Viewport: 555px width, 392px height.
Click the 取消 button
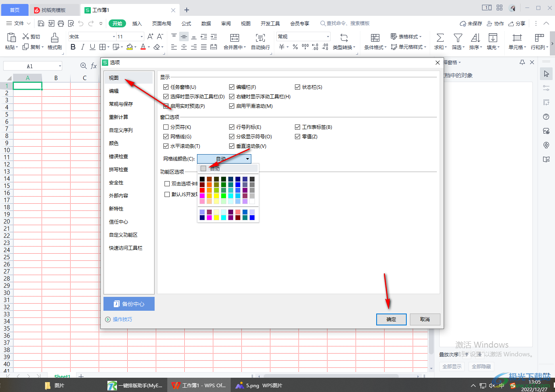(x=425, y=319)
